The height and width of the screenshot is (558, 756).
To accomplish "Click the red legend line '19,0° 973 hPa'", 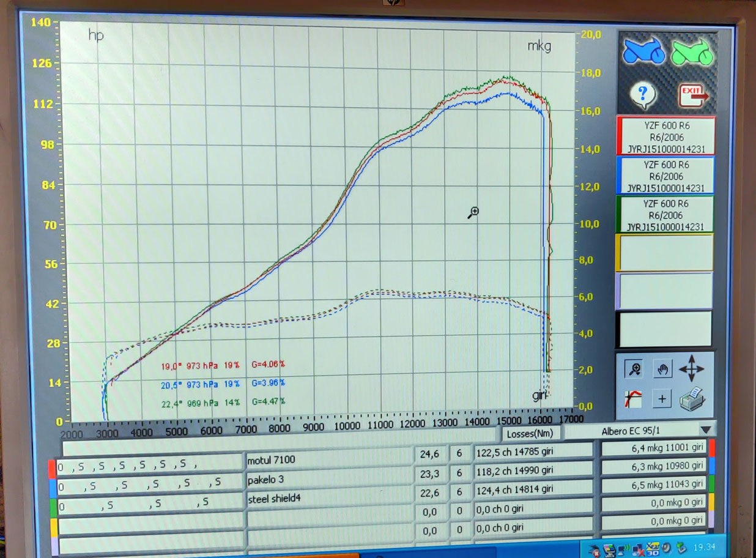I will coord(223,365).
